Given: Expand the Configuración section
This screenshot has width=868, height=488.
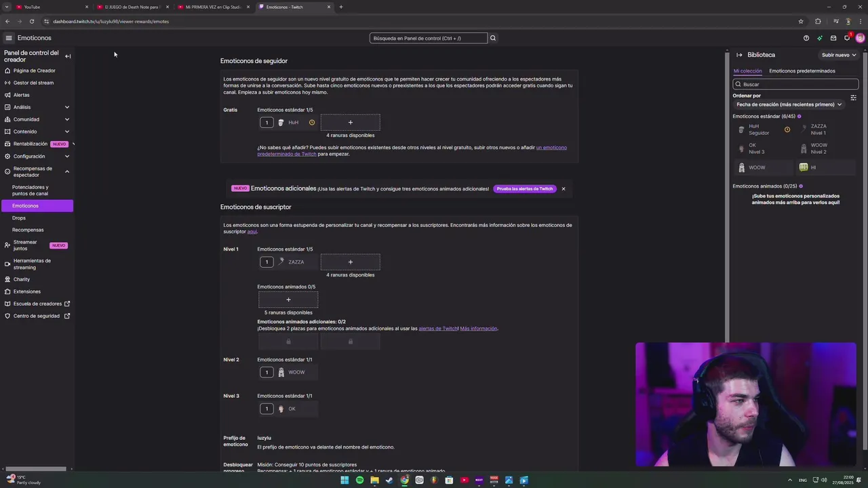Looking at the screenshot, I should pos(37,156).
